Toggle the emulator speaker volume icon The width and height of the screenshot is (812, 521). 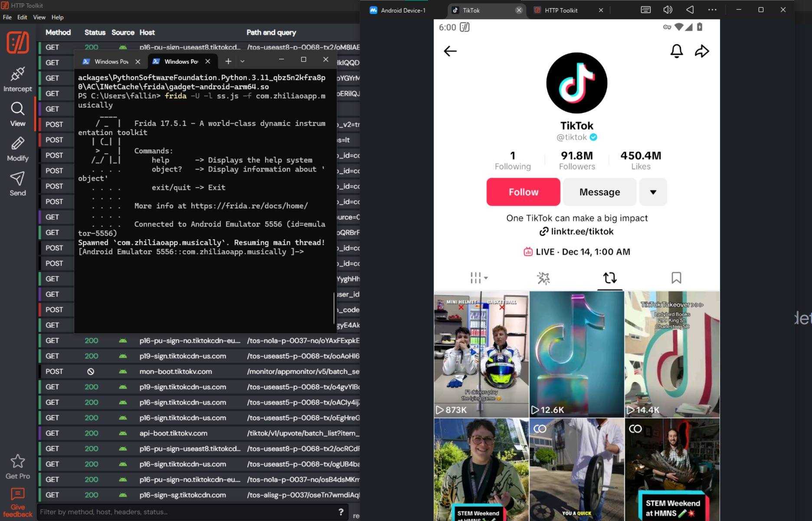668,10
